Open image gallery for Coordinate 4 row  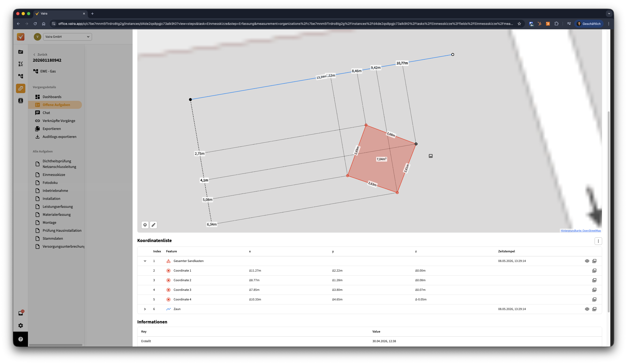(x=594, y=299)
